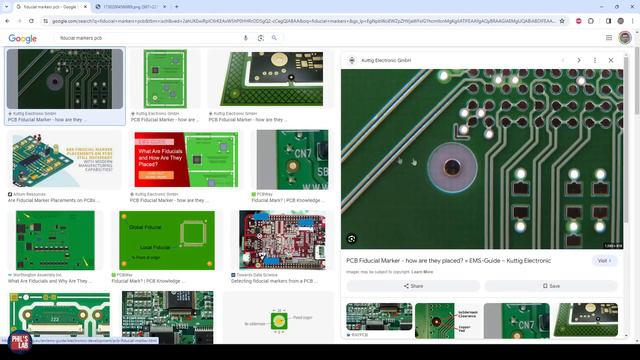Open 'Fiducial Mark? | PCB Knowledge' under Global Fiducial diagram
Screen dimensions: 640x360
coord(148,281)
